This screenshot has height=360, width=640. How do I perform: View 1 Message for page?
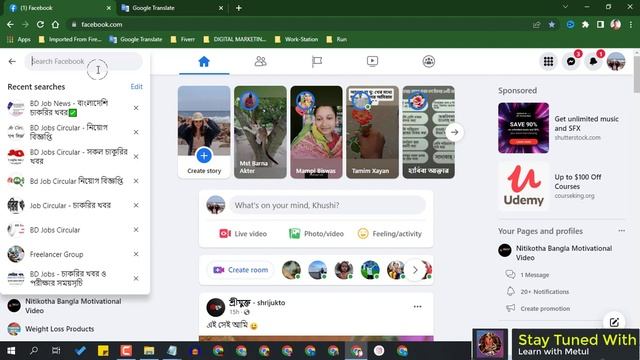click(x=534, y=275)
